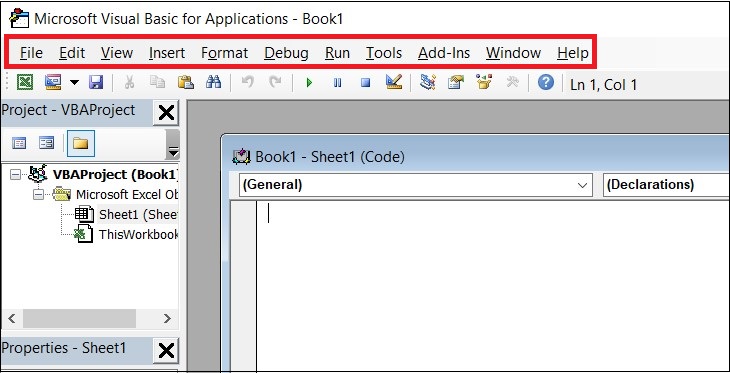730x373 pixels.
Task: Expand the (General) object dropdown
Action: (582, 185)
